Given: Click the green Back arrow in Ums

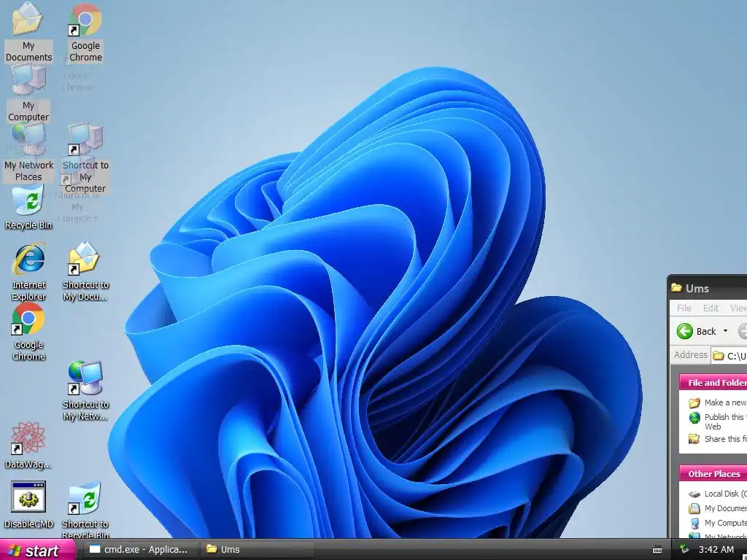Looking at the screenshot, I should [684, 331].
